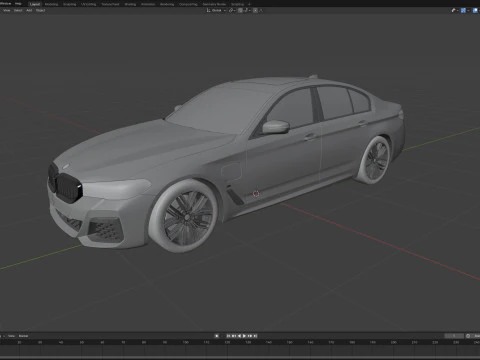Open the viewport Object menu
The width and height of the screenshot is (480, 360).
click(x=40, y=10)
